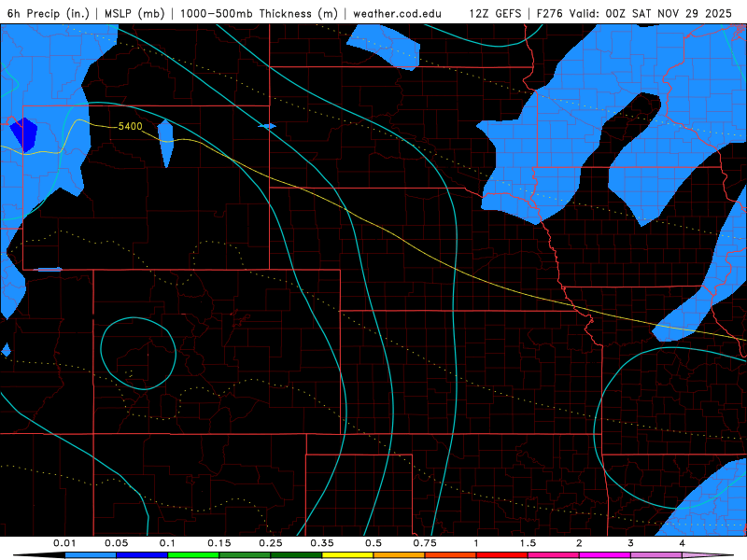Click the 0.05 legend value

click(116, 543)
